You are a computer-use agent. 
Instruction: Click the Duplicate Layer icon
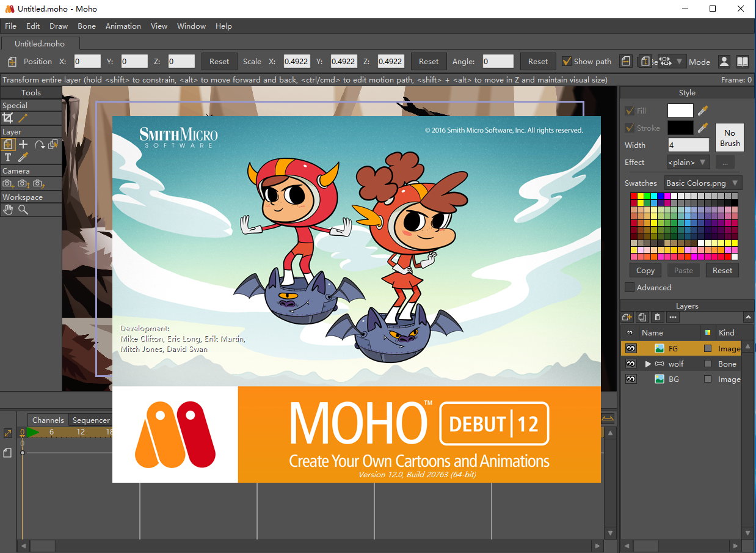642,317
